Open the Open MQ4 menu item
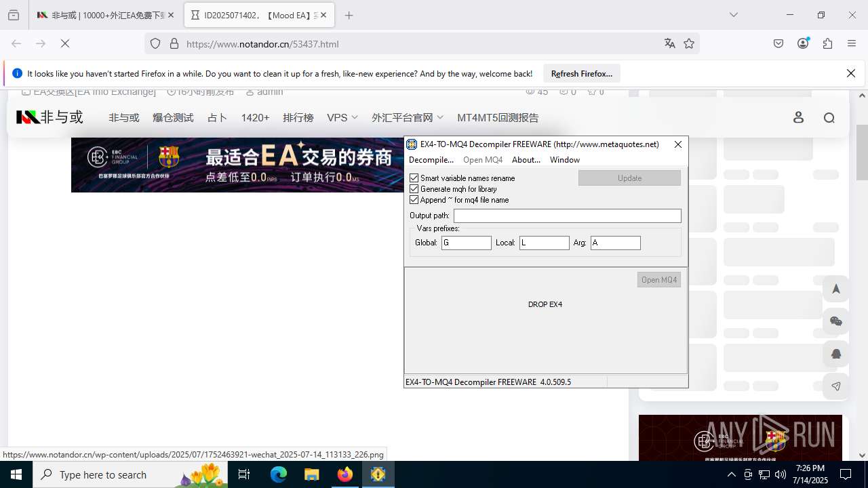This screenshot has height=488, width=868. pyautogui.click(x=483, y=160)
